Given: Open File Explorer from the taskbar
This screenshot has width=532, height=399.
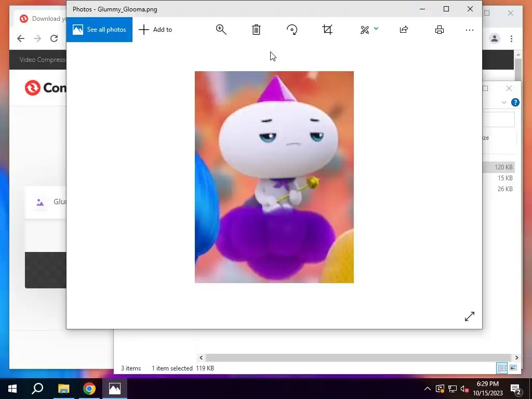Looking at the screenshot, I should pos(63,389).
